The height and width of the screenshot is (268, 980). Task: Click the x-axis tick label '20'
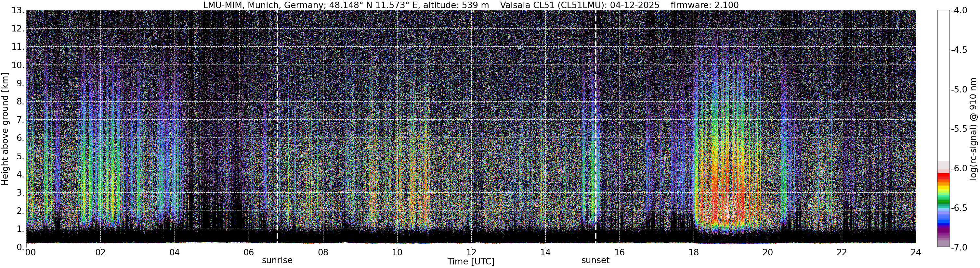[x=768, y=252]
